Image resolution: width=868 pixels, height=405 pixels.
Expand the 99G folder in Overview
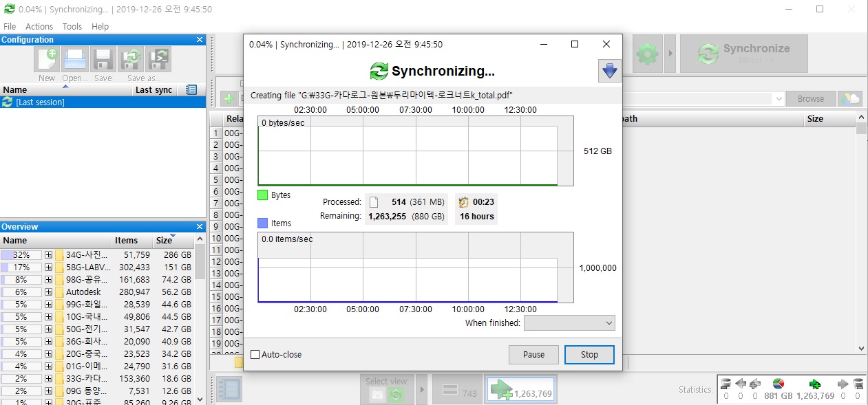pos(48,305)
